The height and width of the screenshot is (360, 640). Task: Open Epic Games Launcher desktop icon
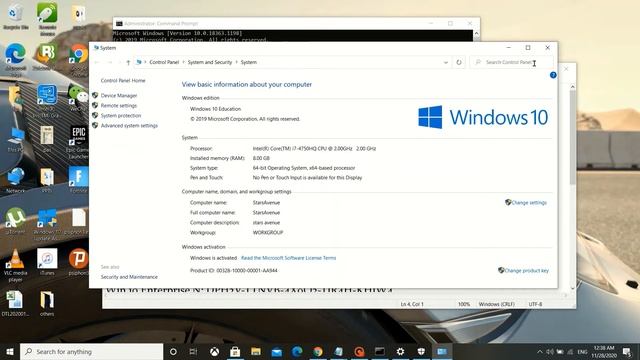[78, 142]
